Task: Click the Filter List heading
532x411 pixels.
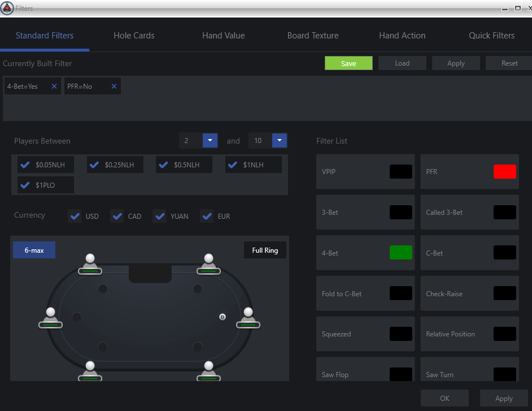Action: (x=332, y=141)
